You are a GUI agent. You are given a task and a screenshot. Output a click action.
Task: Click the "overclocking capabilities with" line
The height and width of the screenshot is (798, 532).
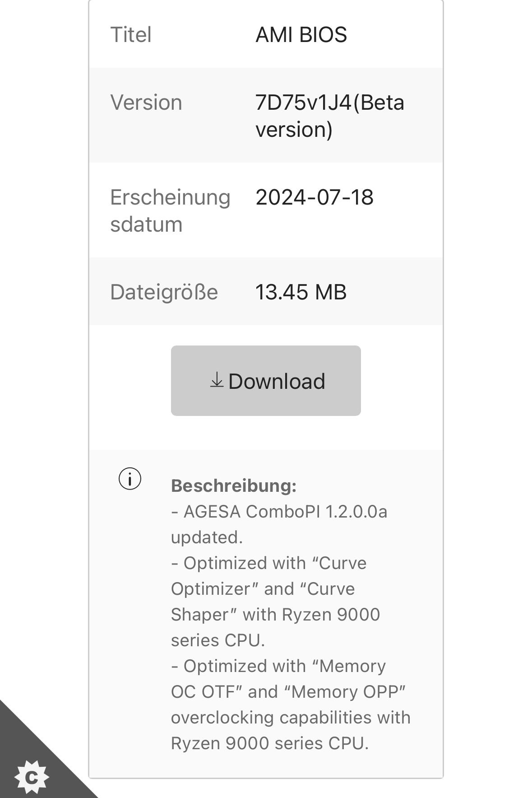click(x=291, y=718)
